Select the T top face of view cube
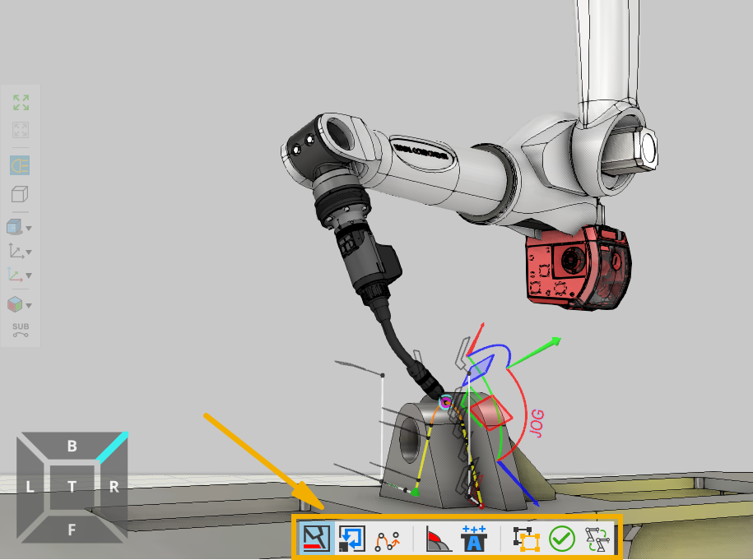753x560 pixels. 72,487
